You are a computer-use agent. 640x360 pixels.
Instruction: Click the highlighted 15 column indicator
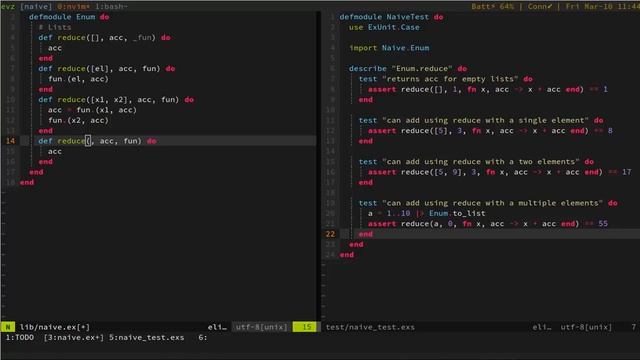[304, 327]
